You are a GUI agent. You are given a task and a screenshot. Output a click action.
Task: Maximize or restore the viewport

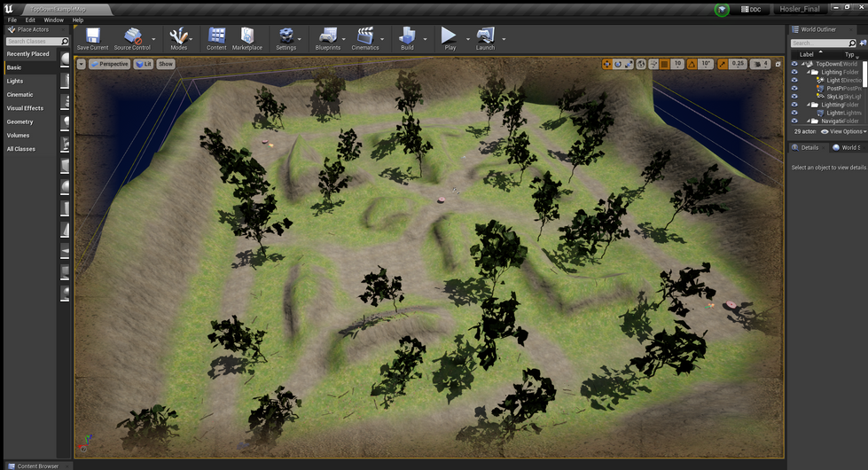point(778,64)
